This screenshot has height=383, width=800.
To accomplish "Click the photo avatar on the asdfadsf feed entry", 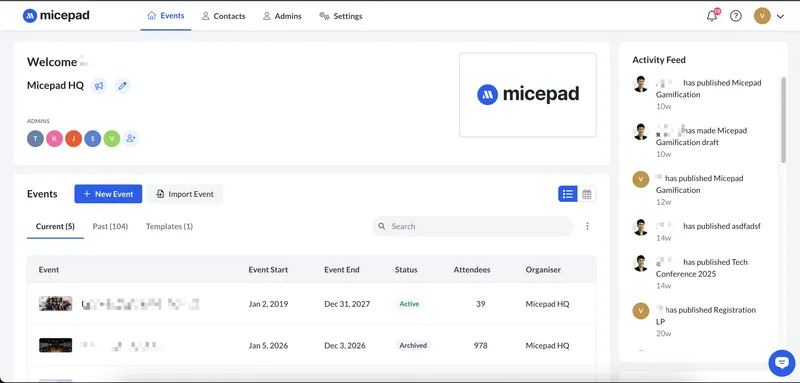I will tap(641, 227).
